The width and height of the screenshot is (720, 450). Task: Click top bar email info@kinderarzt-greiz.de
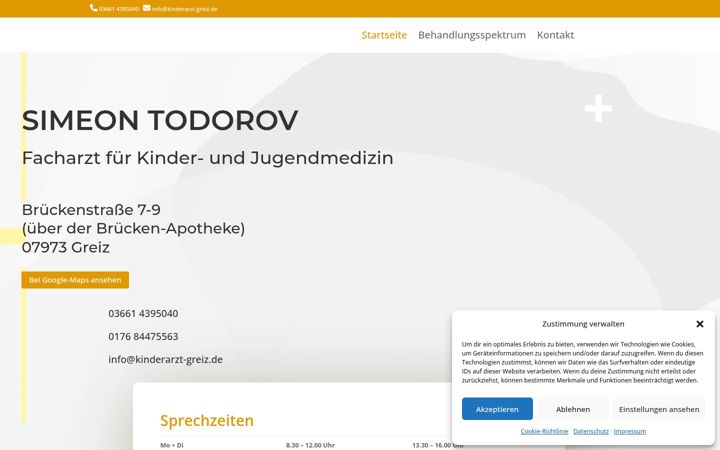coord(185,9)
